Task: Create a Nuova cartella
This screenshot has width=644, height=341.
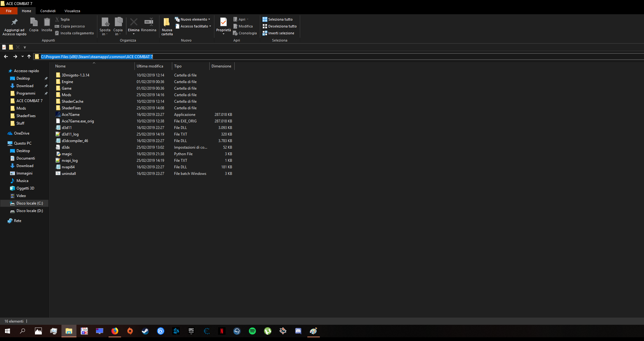Action: [x=167, y=27]
